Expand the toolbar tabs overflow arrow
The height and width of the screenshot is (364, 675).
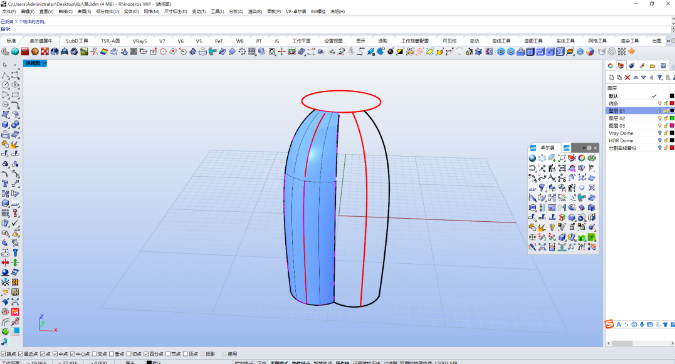point(669,41)
